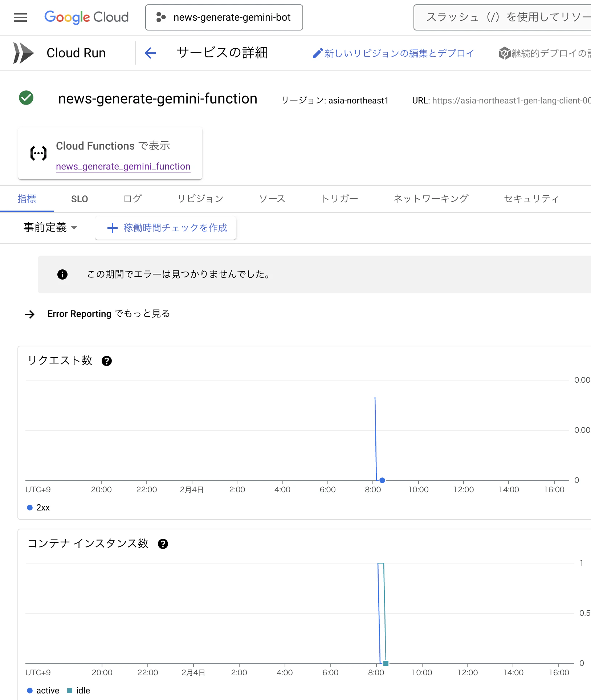Click the idle square marker on instance chart
591x700 pixels.
[386, 663]
